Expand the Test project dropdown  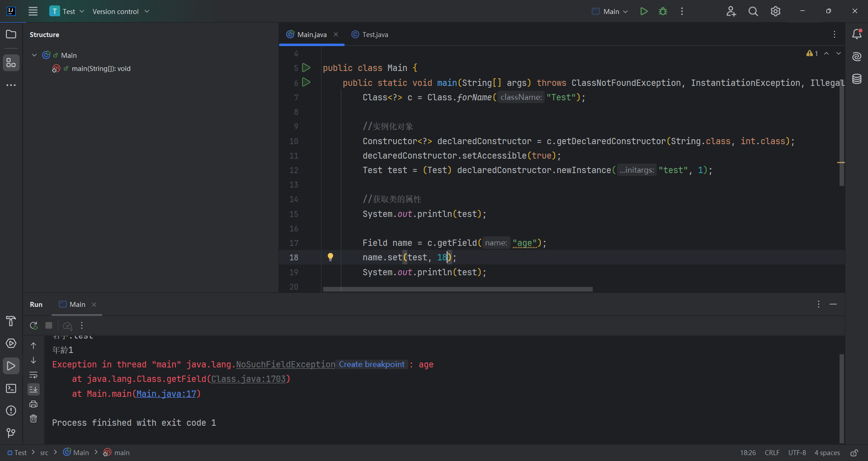coord(67,11)
